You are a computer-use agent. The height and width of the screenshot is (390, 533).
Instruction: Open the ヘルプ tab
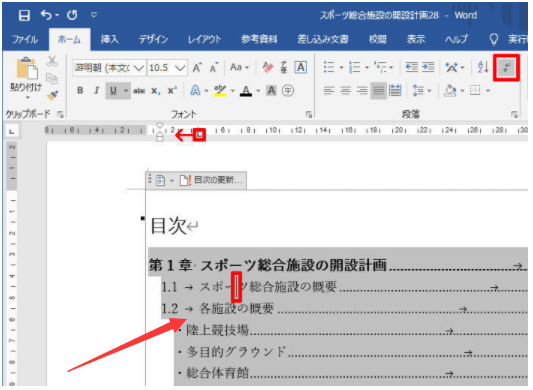click(457, 39)
